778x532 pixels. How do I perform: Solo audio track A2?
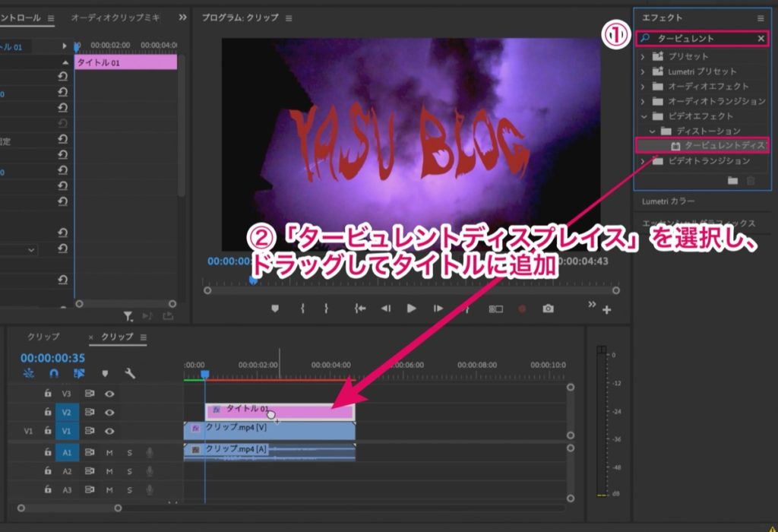pos(129,471)
